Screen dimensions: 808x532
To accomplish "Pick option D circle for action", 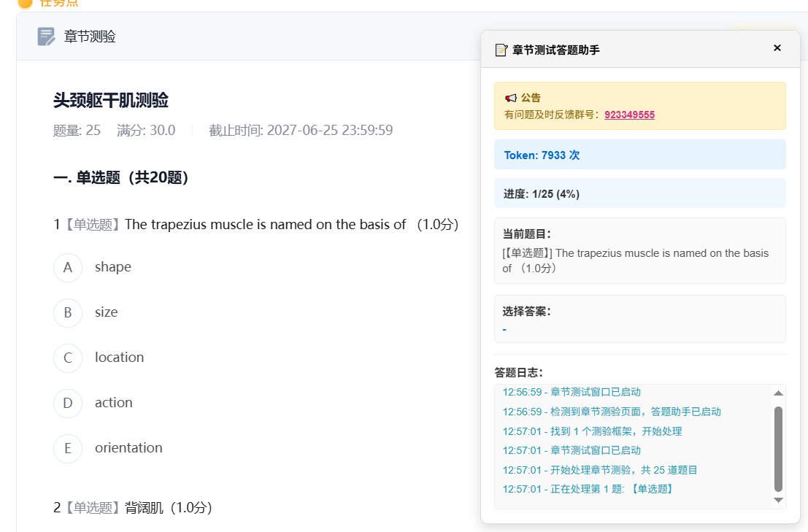I will pos(68,403).
